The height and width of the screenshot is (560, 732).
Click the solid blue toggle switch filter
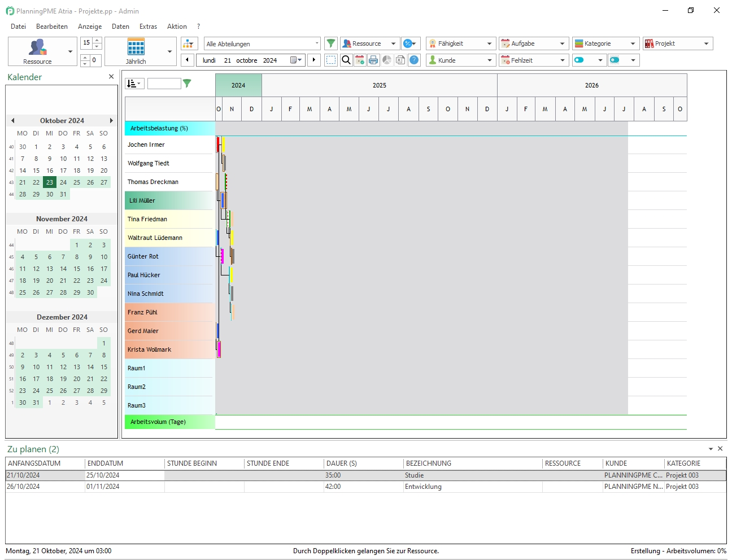(579, 60)
